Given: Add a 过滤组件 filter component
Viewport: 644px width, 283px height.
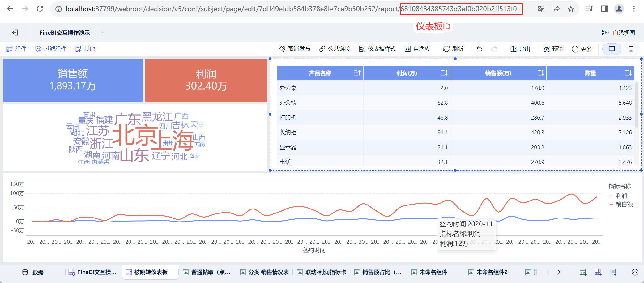Looking at the screenshot, I should (x=51, y=49).
